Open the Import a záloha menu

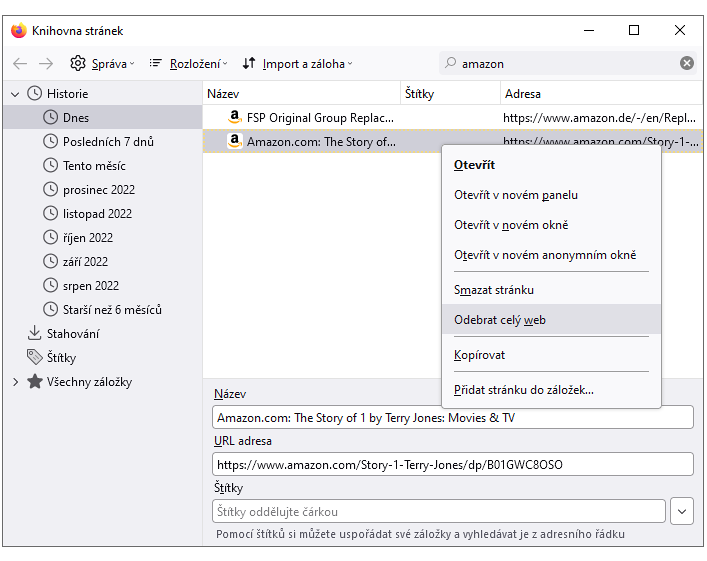(x=298, y=64)
